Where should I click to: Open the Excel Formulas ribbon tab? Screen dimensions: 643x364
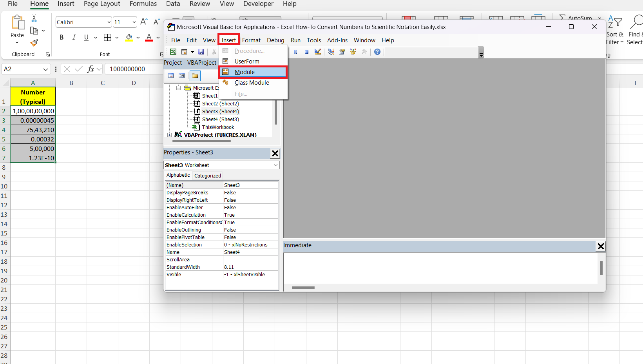143,4
